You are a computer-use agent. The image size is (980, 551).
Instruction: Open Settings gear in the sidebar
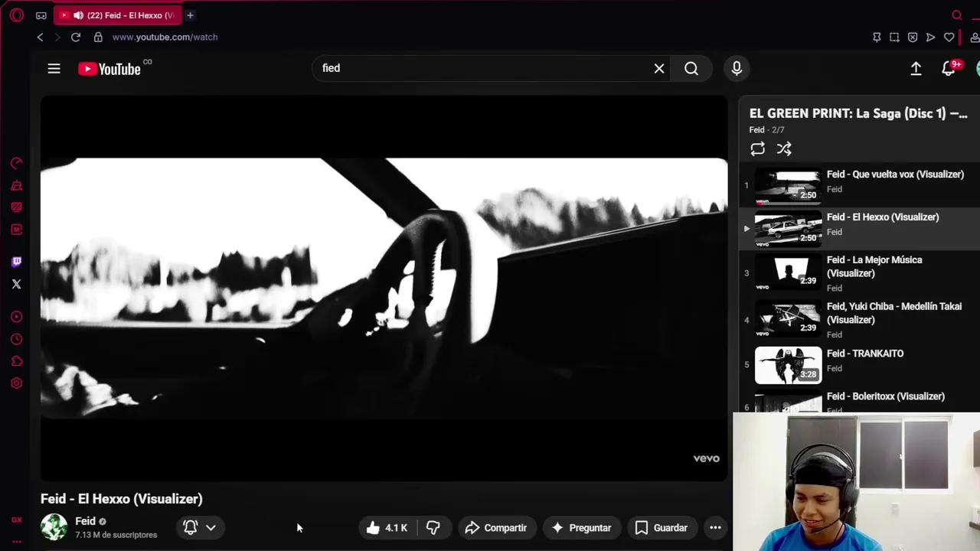coord(16,383)
